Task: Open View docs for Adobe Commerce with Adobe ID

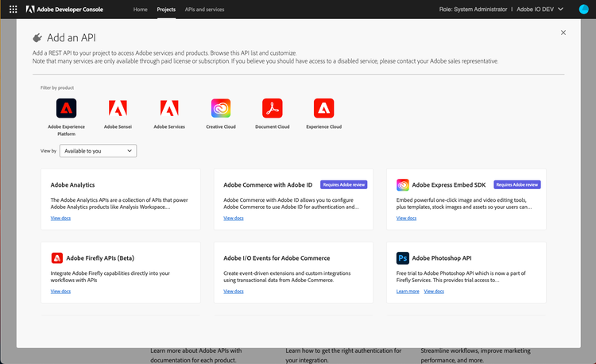Action: pyautogui.click(x=234, y=218)
